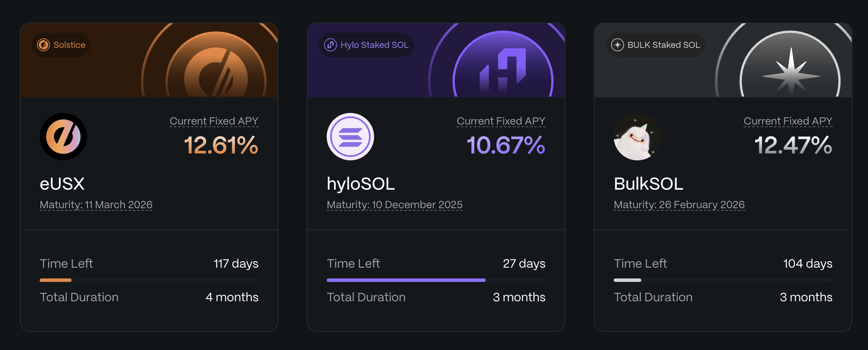Open the BulkSOL market card title
Screen dimensions: 868x350
coord(648,184)
